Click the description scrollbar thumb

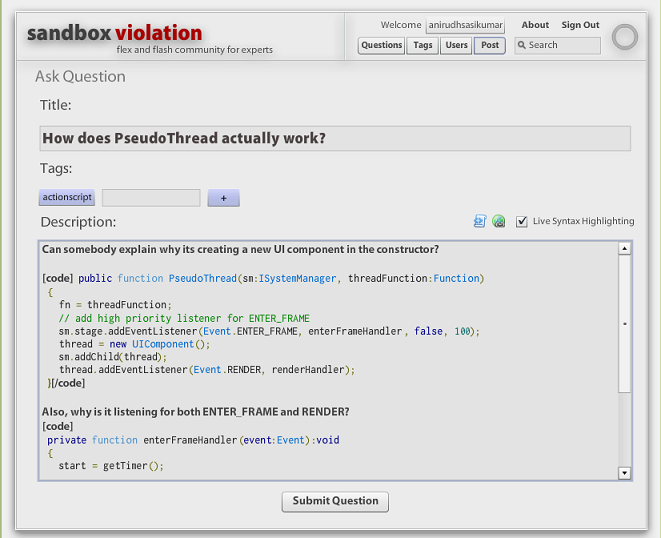(624, 324)
